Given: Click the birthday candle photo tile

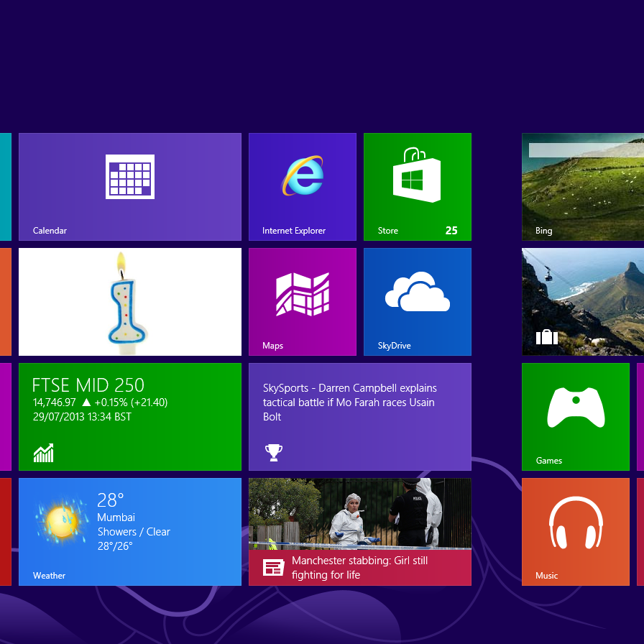Looking at the screenshot, I should [129, 302].
